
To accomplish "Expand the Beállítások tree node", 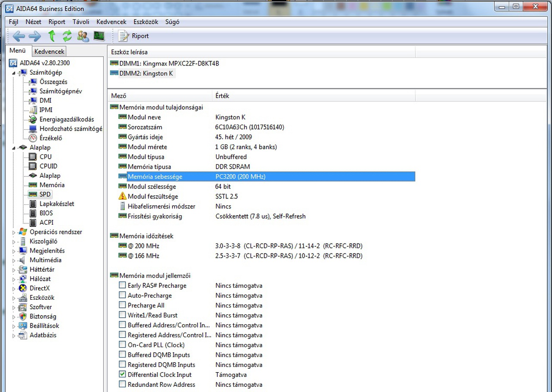I will click(x=14, y=326).
